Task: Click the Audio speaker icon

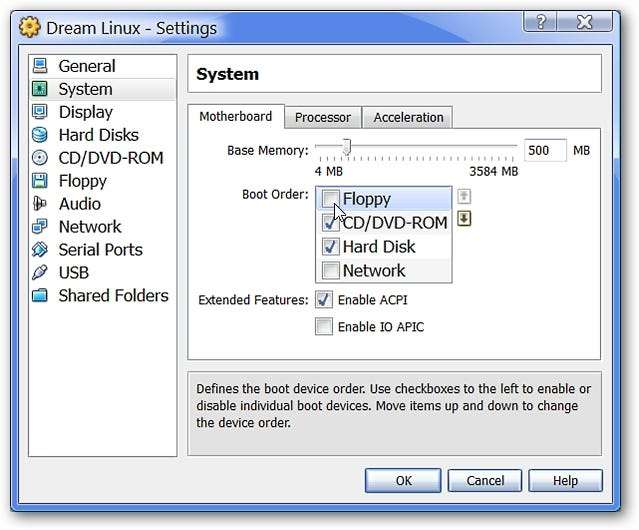Action: point(40,203)
